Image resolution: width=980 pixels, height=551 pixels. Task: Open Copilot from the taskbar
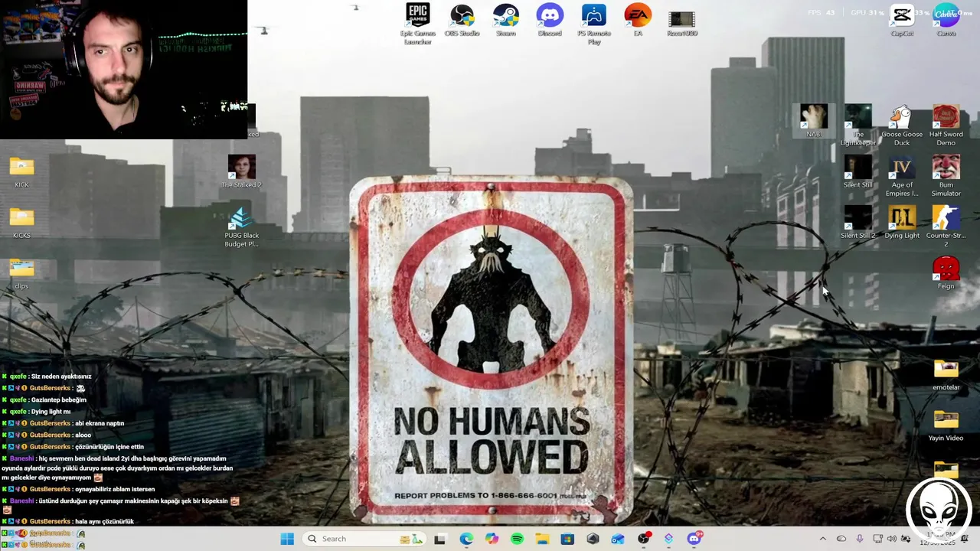(x=492, y=539)
